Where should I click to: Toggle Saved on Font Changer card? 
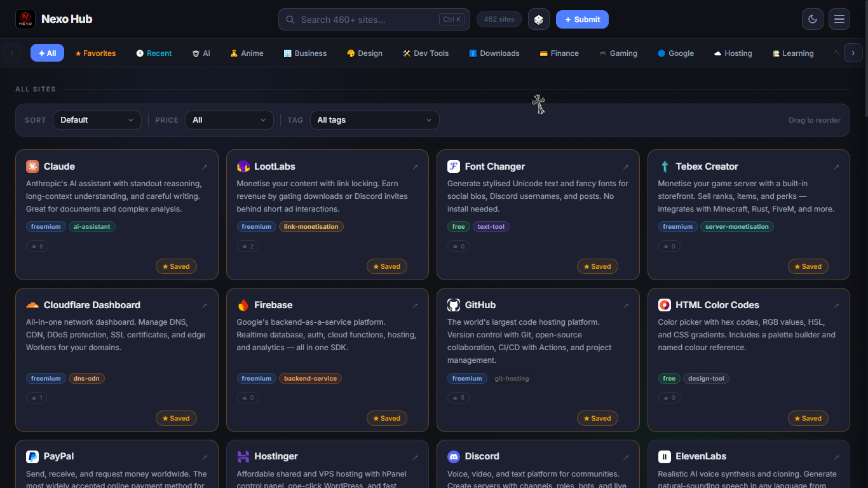[x=597, y=266]
